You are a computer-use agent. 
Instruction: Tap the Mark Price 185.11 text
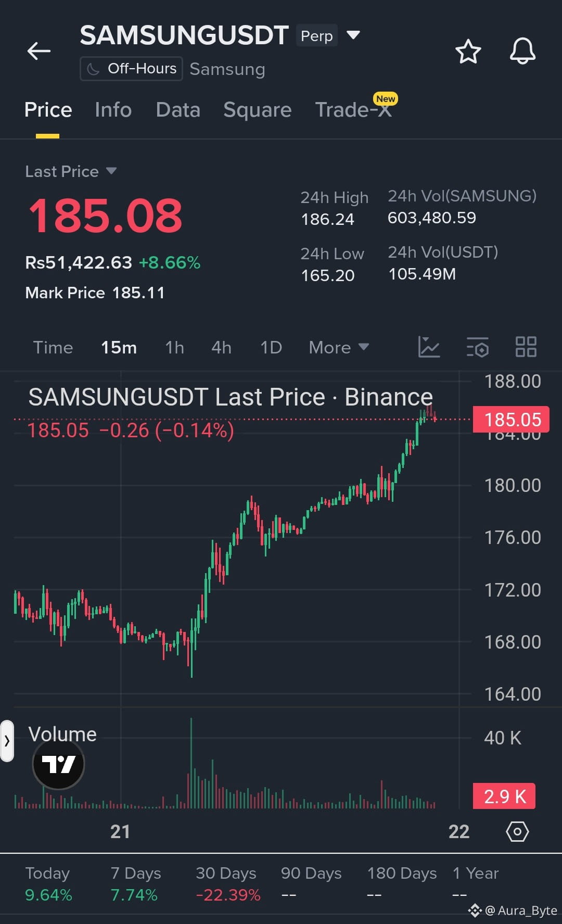[x=95, y=293]
